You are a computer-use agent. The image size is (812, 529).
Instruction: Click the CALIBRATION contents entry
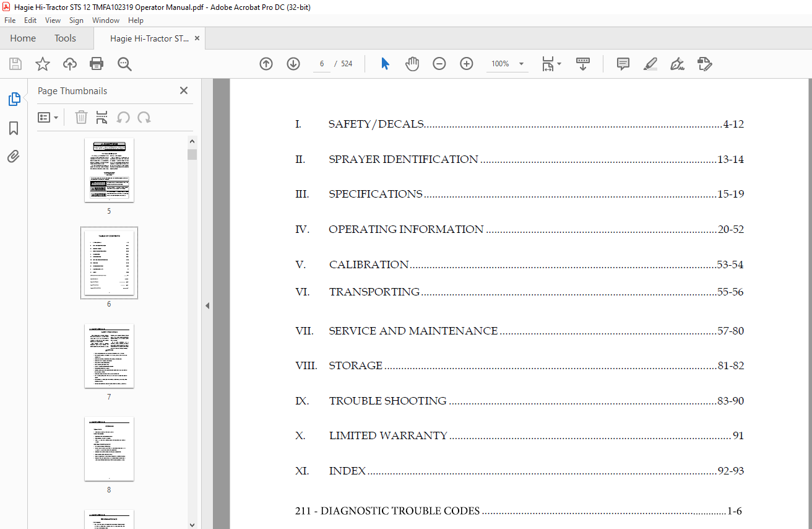(519, 264)
